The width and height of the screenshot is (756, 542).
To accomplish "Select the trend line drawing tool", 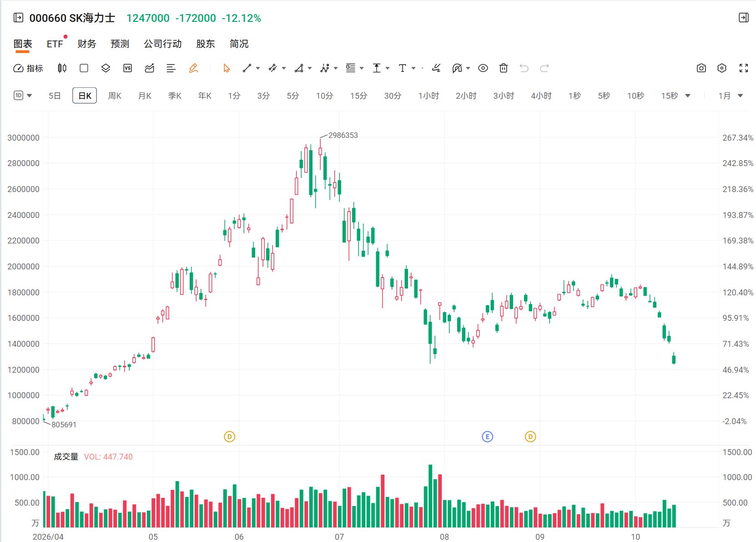I will [x=247, y=68].
